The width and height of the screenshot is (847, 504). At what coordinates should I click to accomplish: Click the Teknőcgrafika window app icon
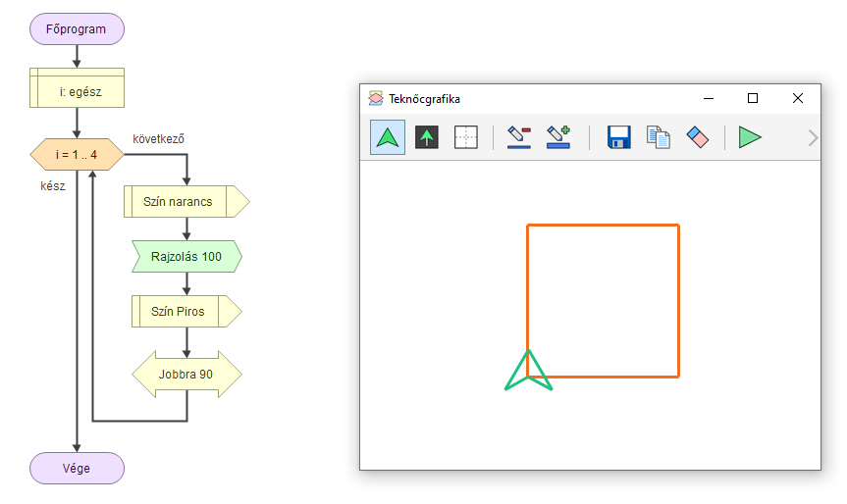click(x=376, y=99)
